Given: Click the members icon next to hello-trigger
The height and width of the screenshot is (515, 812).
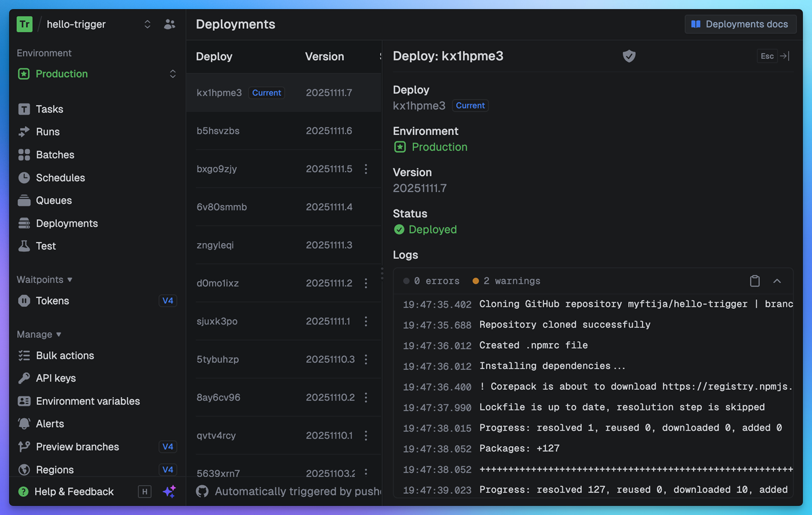Looking at the screenshot, I should [169, 24].
